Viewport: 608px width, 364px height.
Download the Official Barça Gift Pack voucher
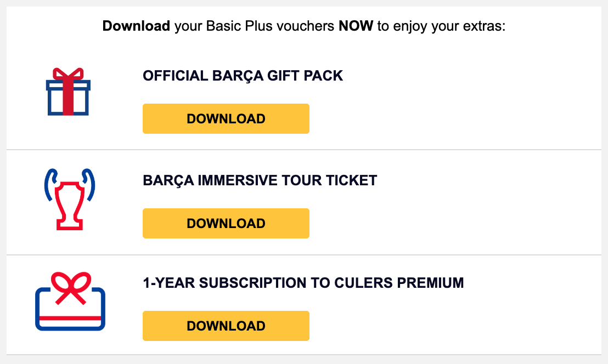226,118
